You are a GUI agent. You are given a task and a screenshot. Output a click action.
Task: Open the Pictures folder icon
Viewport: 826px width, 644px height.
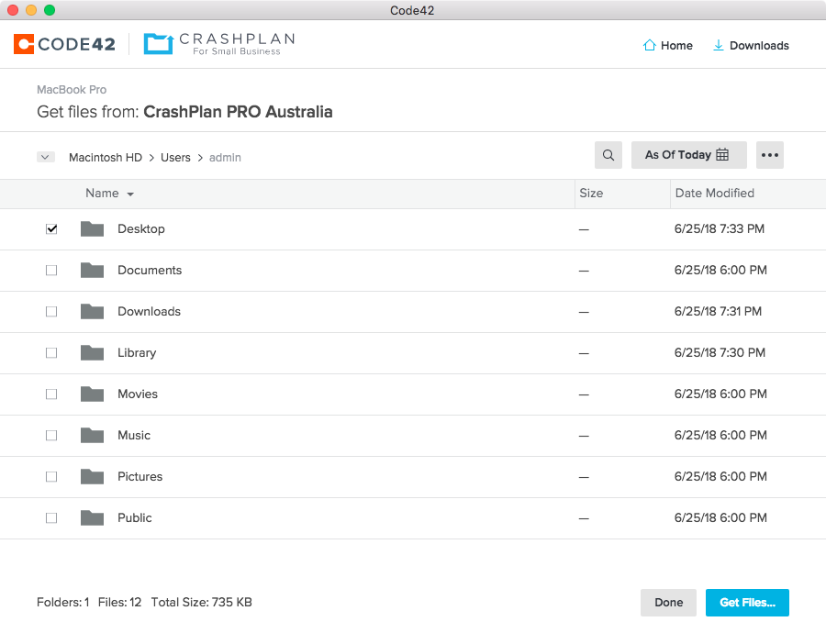pyautogui.click(x=92, y=476)
